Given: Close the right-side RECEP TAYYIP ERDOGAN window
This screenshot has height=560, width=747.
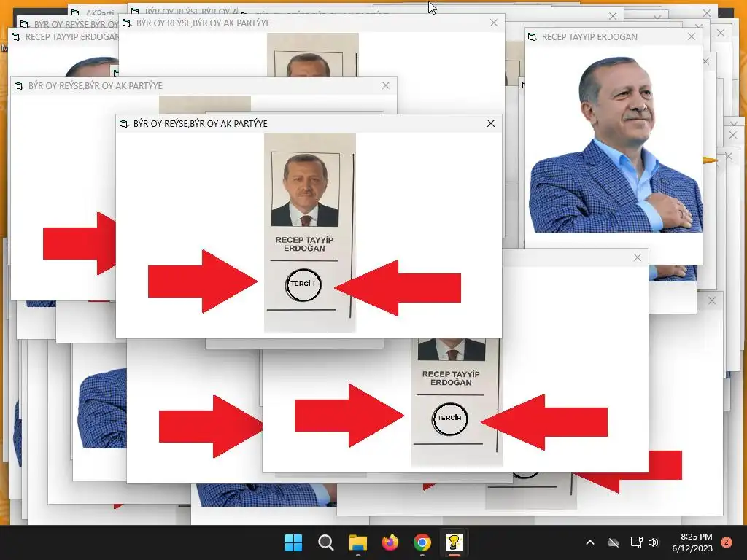Looking at the screenshot, I should (x=692, y=36).
